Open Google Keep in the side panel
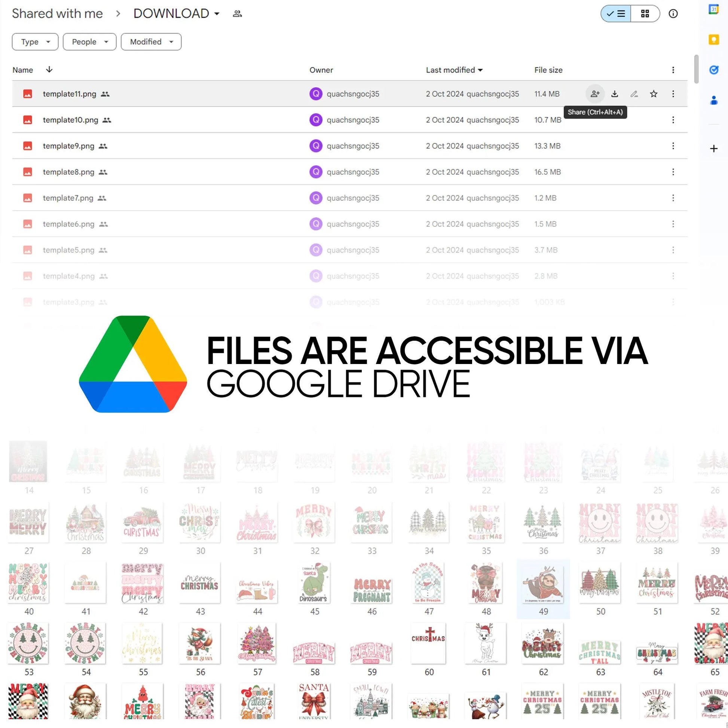Viewport: 728px width, 728px height. click(714, 39)
